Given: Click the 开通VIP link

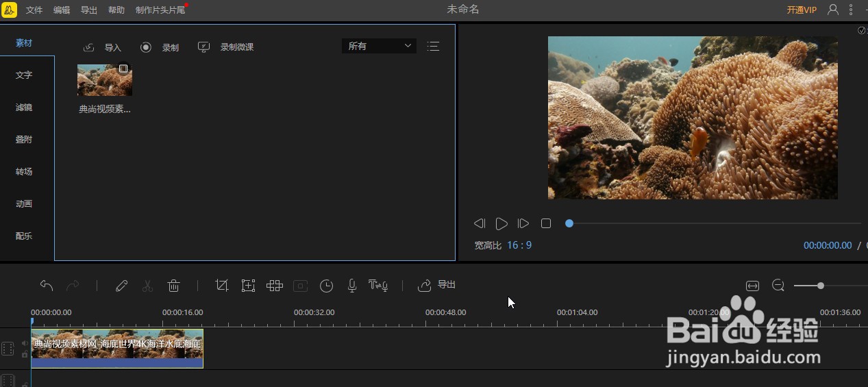Looking at the screenshot, I should [x=802, y=10].
